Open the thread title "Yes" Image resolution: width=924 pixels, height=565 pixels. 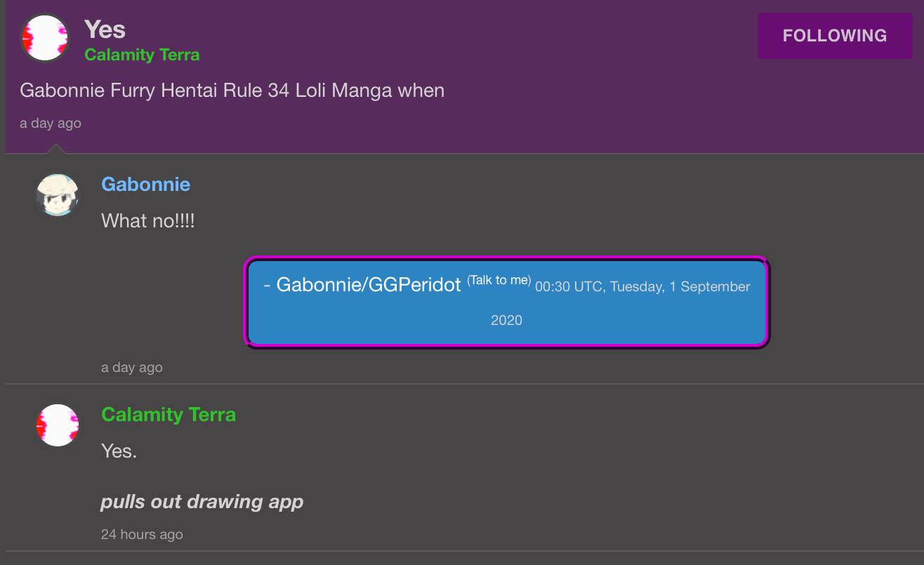105,29
